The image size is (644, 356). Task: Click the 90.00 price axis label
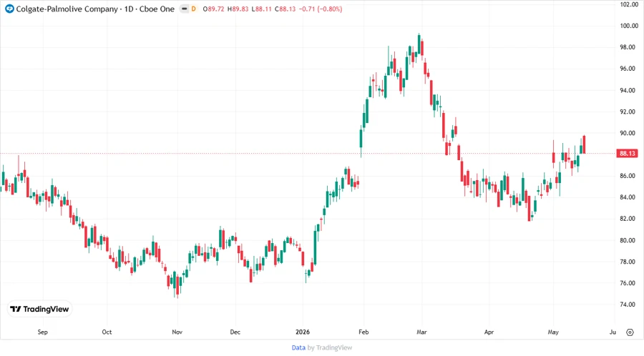tap(629, 133)
